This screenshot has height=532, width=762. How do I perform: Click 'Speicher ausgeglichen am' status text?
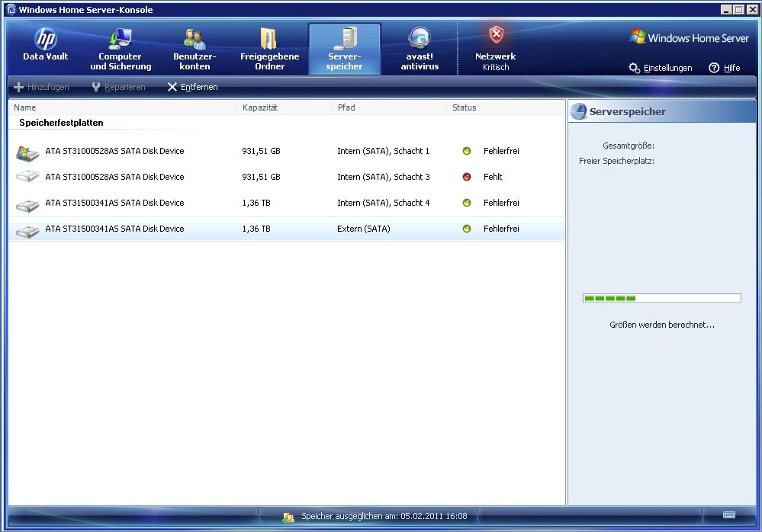coord(384,516)
